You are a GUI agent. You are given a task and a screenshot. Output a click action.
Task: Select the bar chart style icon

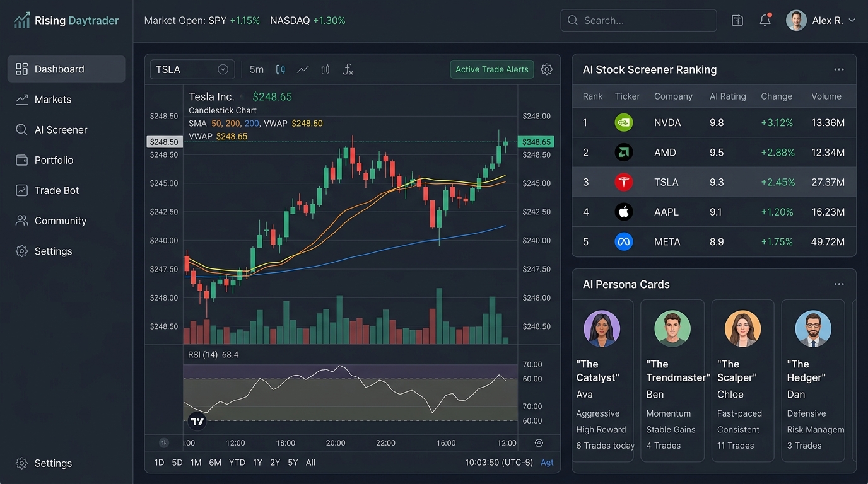click(x=325, y=69)
